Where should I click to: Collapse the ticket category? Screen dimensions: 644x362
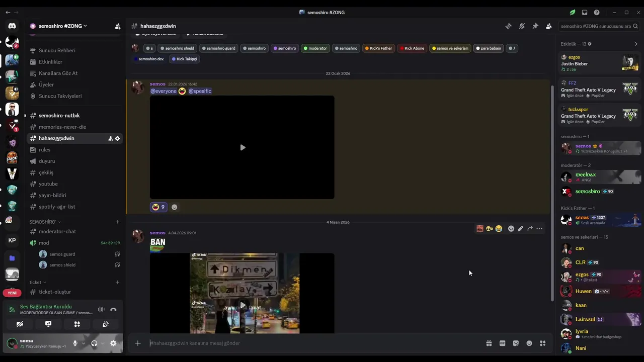[37, 282]
